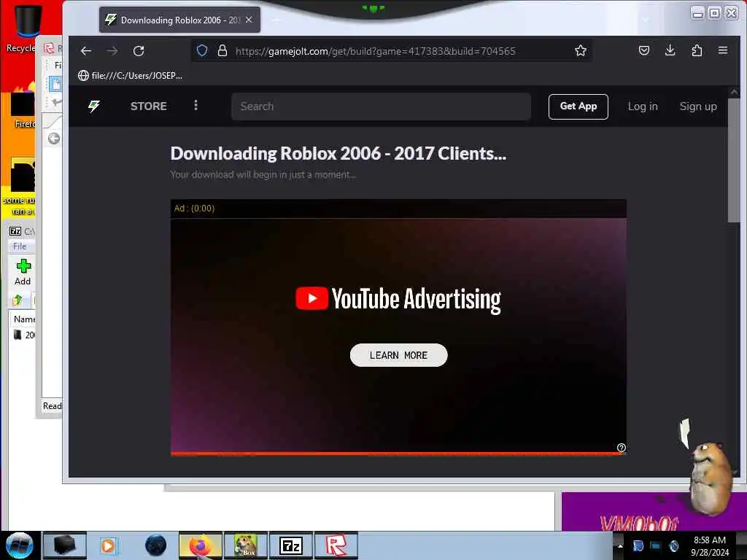
Task: Open the STORE section
Action: point(149,106)
